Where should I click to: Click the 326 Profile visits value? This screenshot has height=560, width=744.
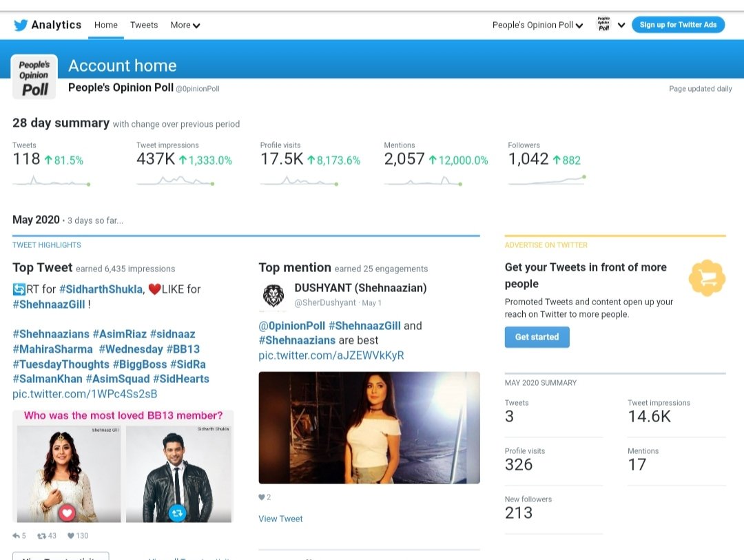(519, 465)
